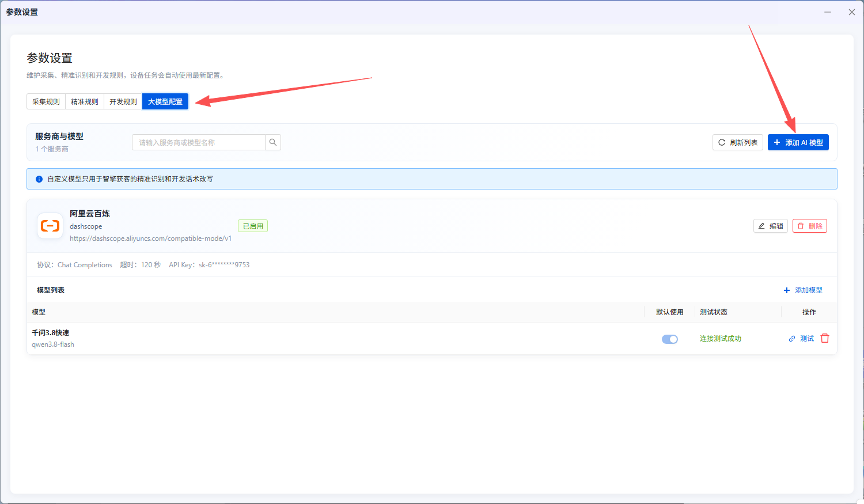Click the 千问3.8快速 model name

tap(51, 333)
